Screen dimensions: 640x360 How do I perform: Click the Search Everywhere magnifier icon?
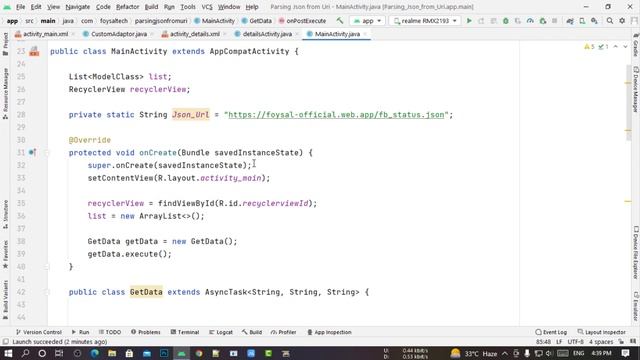[610, 20]
